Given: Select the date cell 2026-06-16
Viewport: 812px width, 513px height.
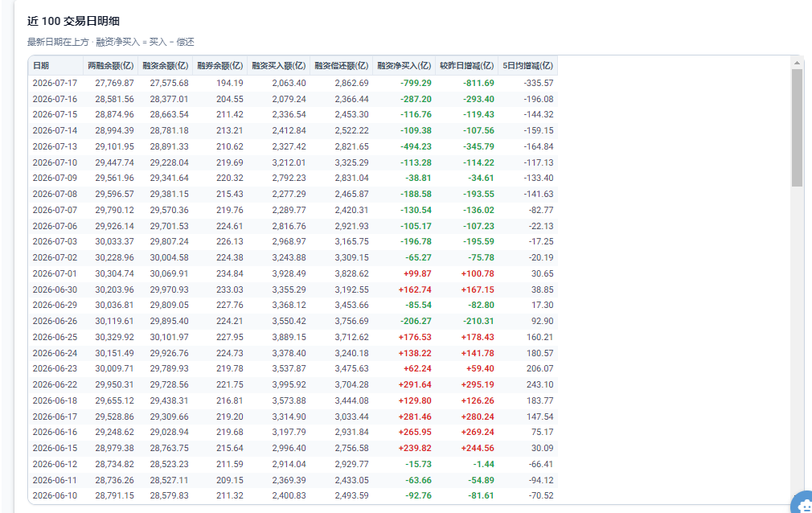Looking at the screenshot, I should (x=55, y=432).
